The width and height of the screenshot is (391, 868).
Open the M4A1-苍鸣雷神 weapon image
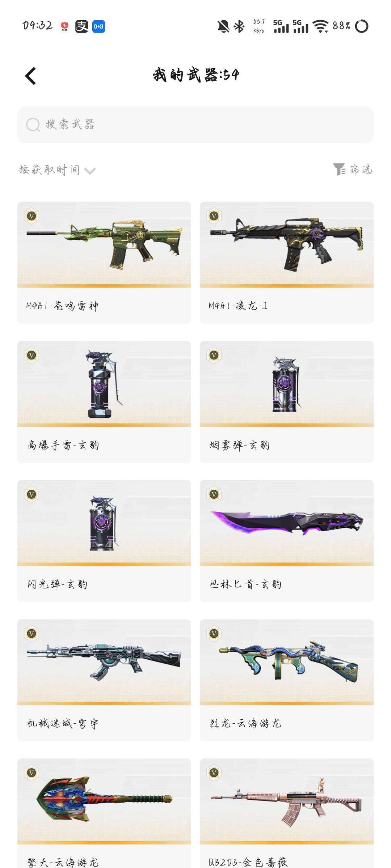tap(104, 244)
